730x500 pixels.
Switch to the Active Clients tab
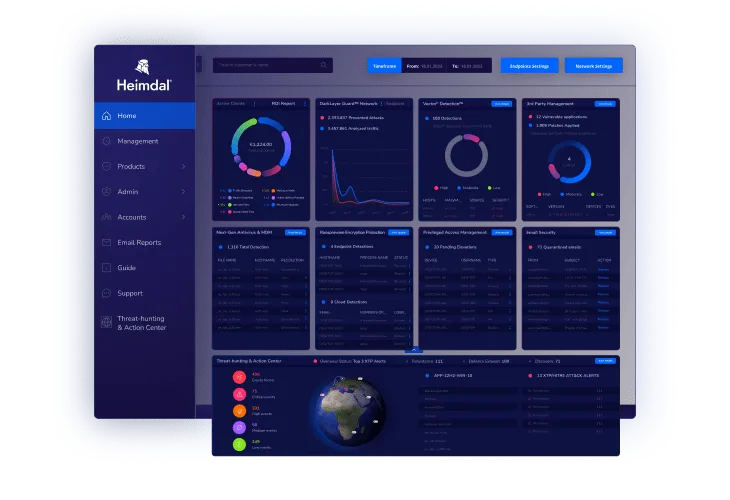click(231, 103)
